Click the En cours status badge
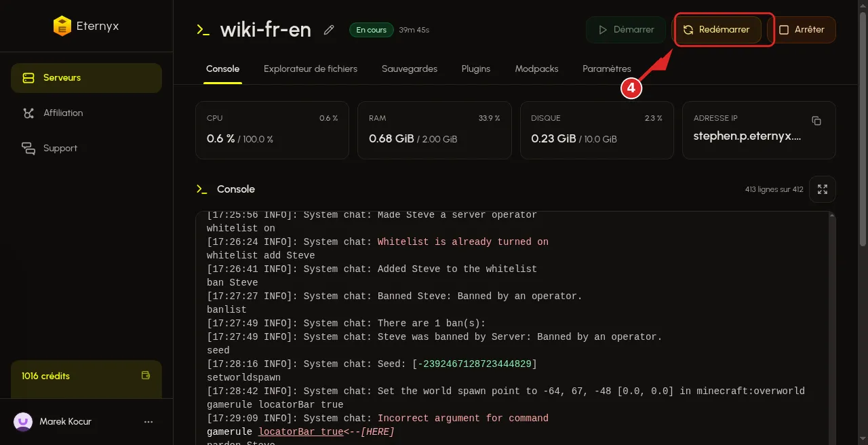The width and height of the screenshot is (868, 445). click(x=371, y=30)
